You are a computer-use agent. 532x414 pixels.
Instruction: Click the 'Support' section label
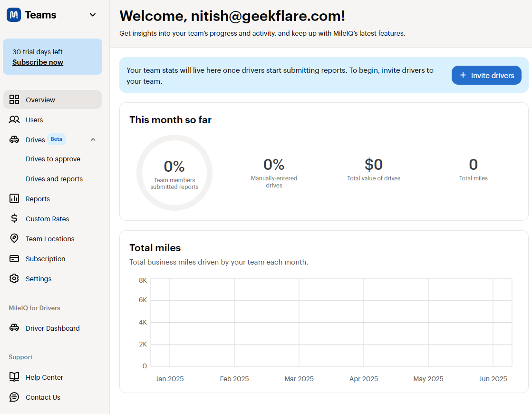(x=20, y=357)
